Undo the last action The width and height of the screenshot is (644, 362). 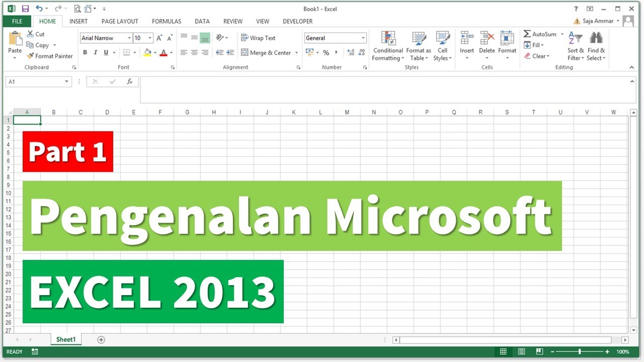[39, 9]
